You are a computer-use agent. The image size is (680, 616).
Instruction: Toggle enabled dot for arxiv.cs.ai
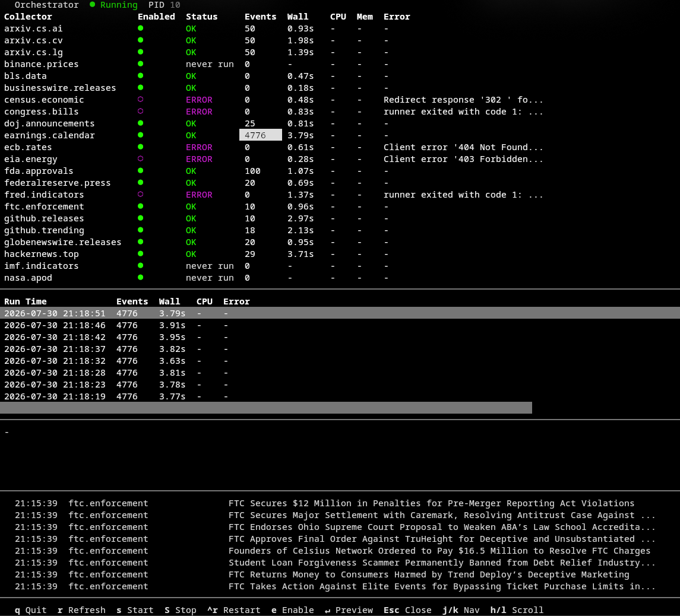[x=141, y=28]
